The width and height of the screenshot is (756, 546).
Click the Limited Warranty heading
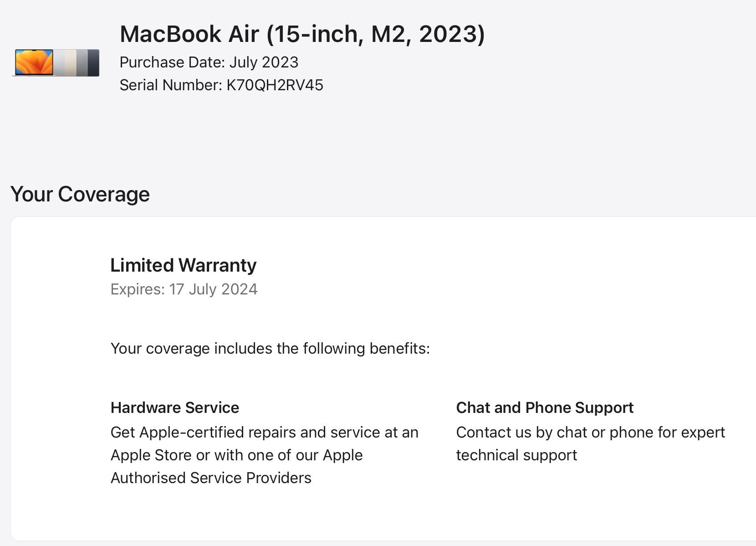tap(183, 265)
